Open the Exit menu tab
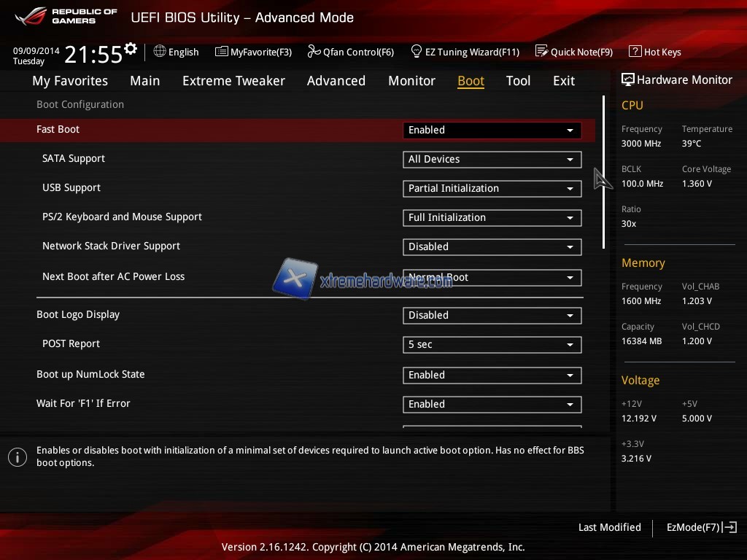The width and height of the screenshot is (747, 560). point(563,81)
